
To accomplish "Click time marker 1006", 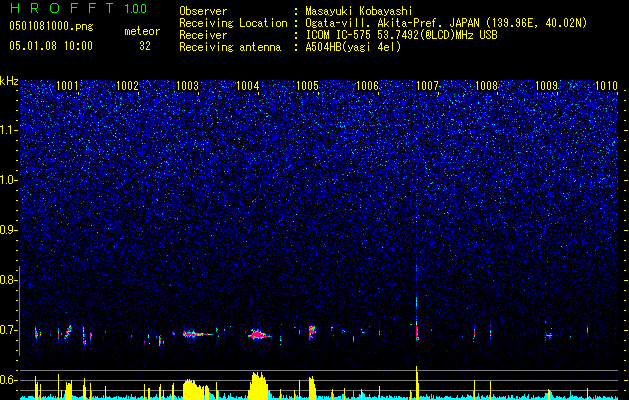I will [367, 85].
